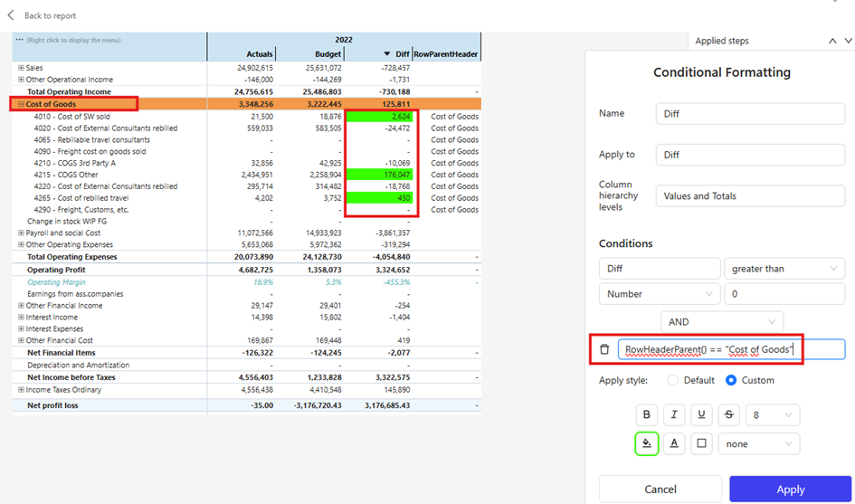The height and width of the screenshot is (504, 855).
Task: Open the Number type dropdown
Action: point(660,293)
